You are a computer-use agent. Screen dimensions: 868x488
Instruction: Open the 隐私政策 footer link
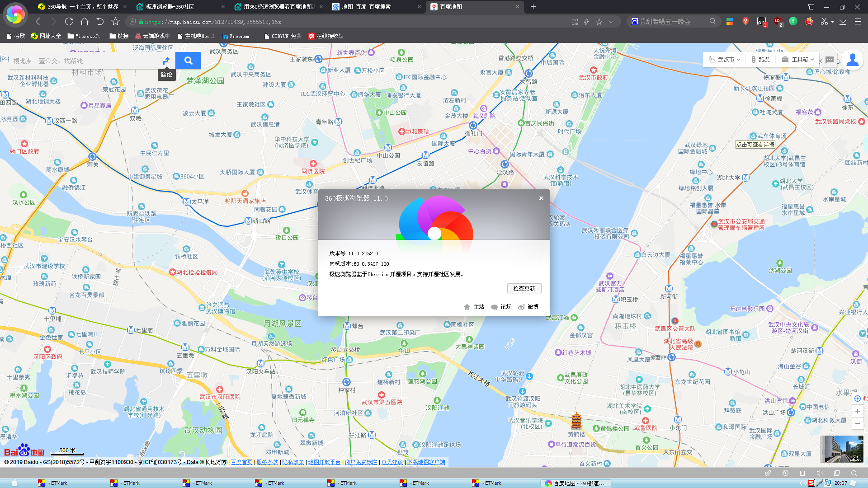click(293, 462)
